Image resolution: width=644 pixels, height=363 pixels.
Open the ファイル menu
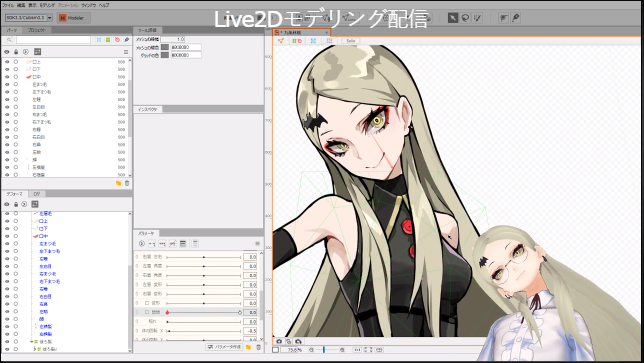(x=8, y=5)
